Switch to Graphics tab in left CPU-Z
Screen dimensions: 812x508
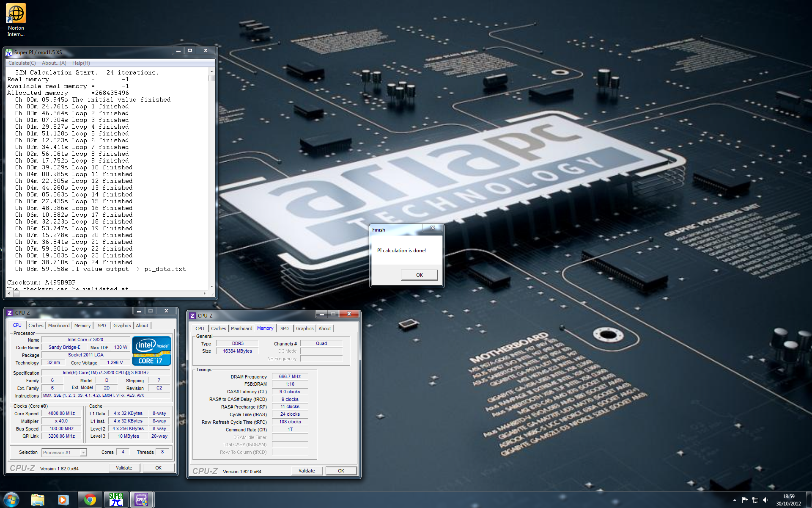tap(122, 326)
